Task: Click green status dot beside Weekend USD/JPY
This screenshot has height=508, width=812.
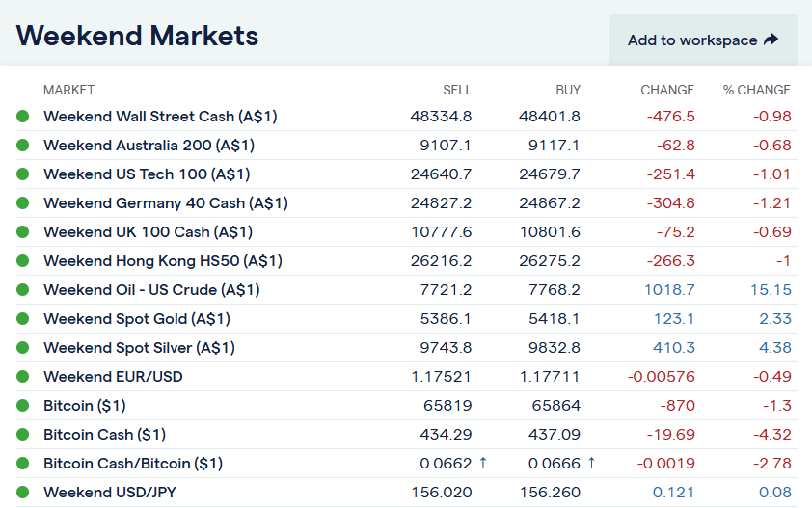Action: point(23,493)
